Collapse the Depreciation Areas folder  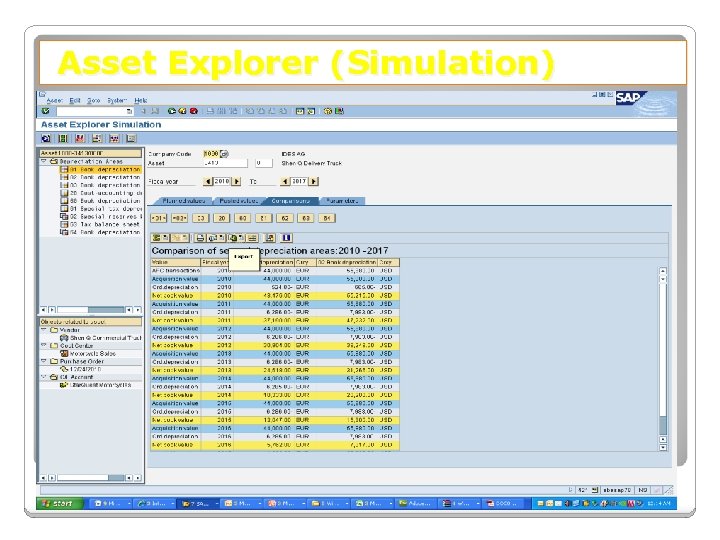click(44, 162)
